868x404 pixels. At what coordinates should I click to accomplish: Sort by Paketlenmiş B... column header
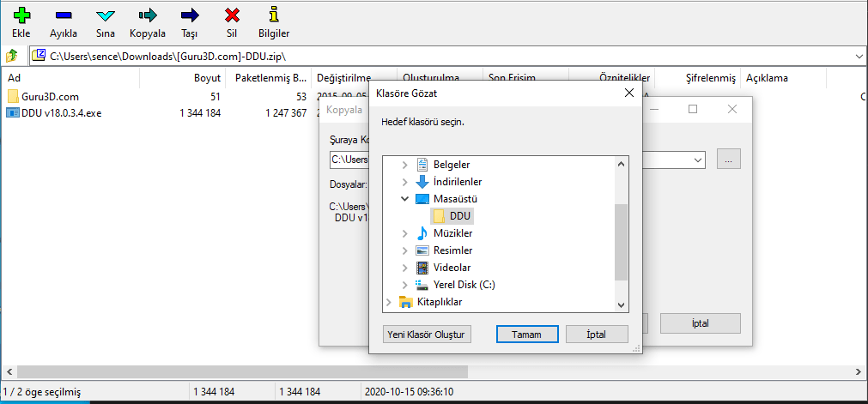click(x=268, y=78)
